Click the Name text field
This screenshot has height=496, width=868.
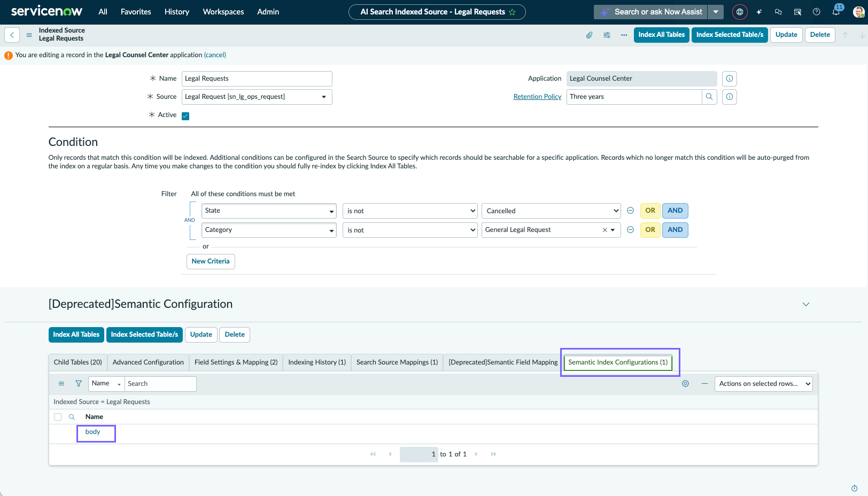pos(257,79)
